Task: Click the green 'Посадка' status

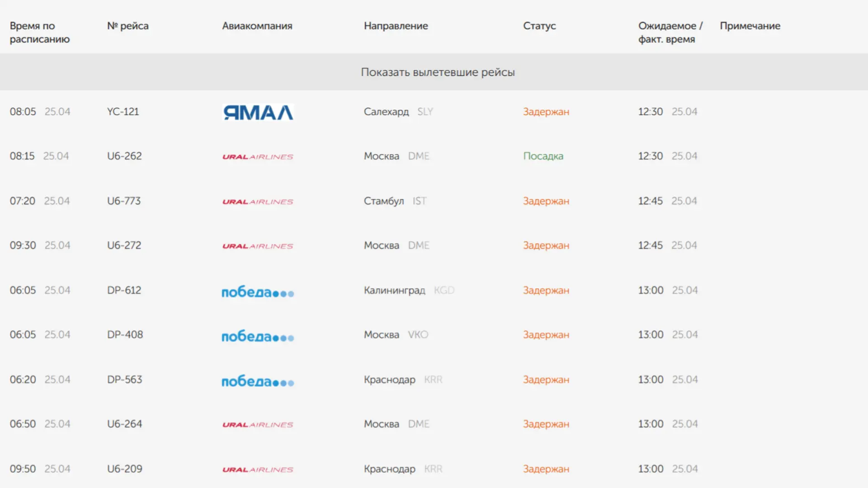Action: (x=543, y=156)
